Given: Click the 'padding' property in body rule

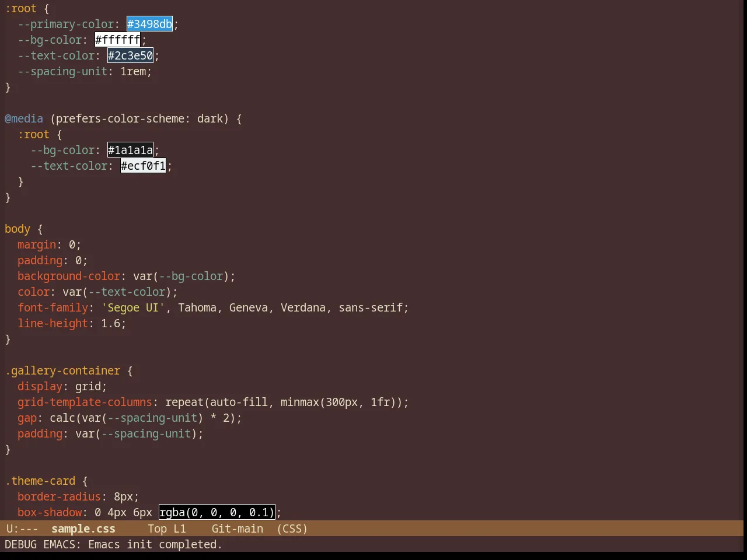Looking at the screenshot, I should point(40,260).
